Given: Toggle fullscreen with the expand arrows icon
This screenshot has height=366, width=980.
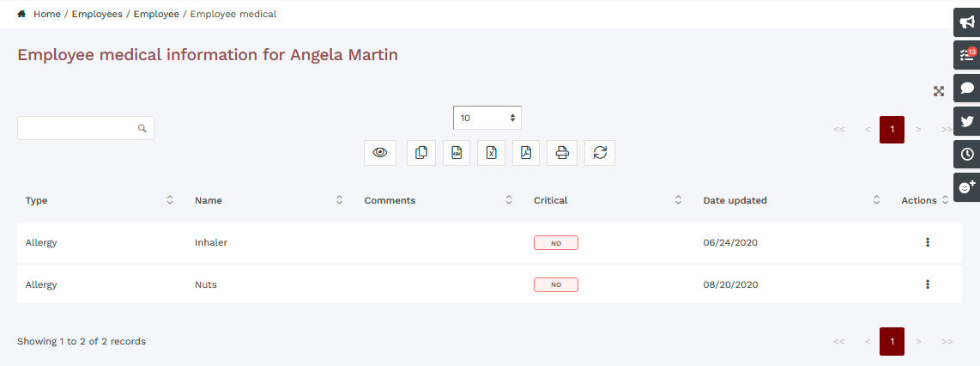Looking at the screenshot, I should click(939, 91).
